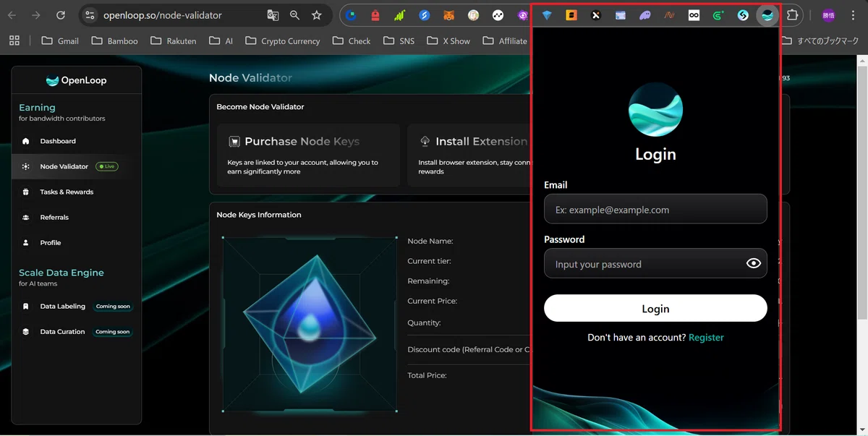
Task: Click the green bar-chart extension icon
Action: [399, 15]
